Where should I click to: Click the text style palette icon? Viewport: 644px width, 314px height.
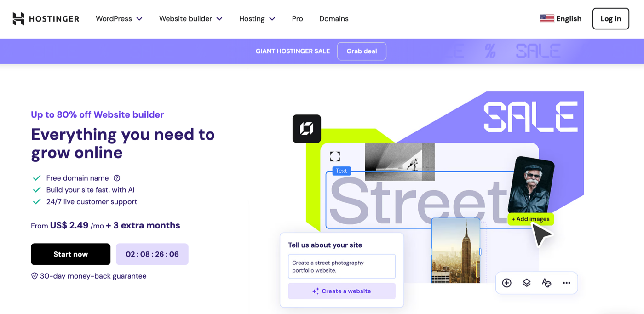point(546,283)
